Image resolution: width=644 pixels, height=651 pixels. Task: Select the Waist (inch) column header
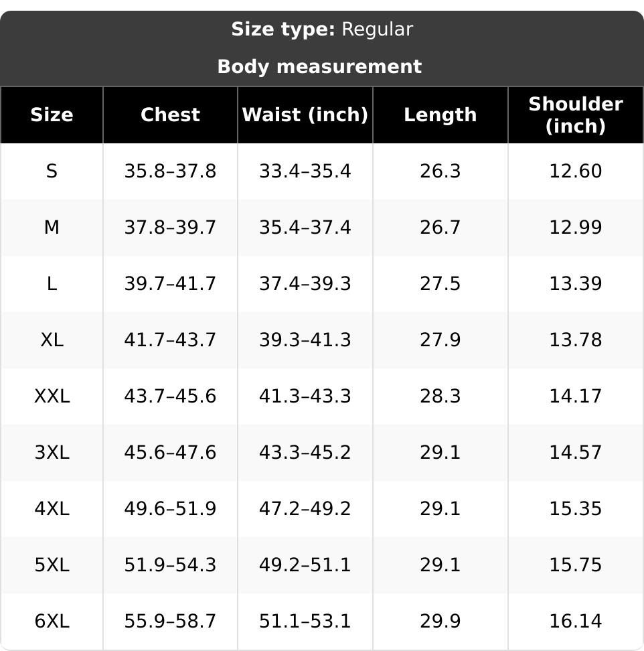pyautogui.click(x=305, y=115)
